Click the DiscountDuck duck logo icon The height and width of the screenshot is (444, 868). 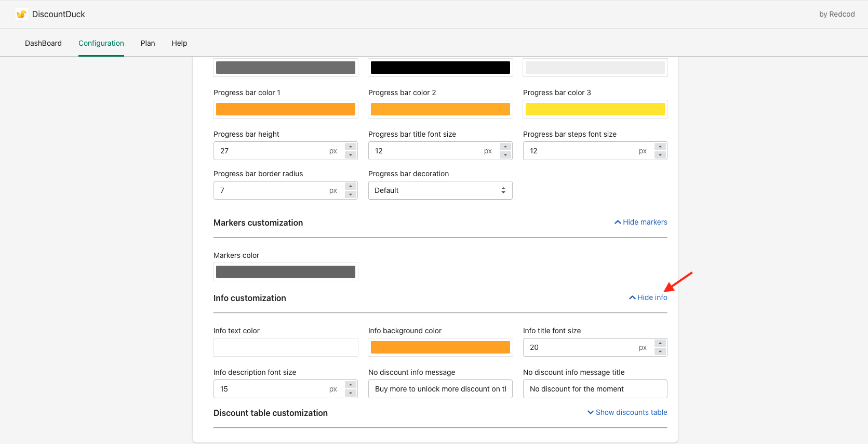click(x=21, y=14)
